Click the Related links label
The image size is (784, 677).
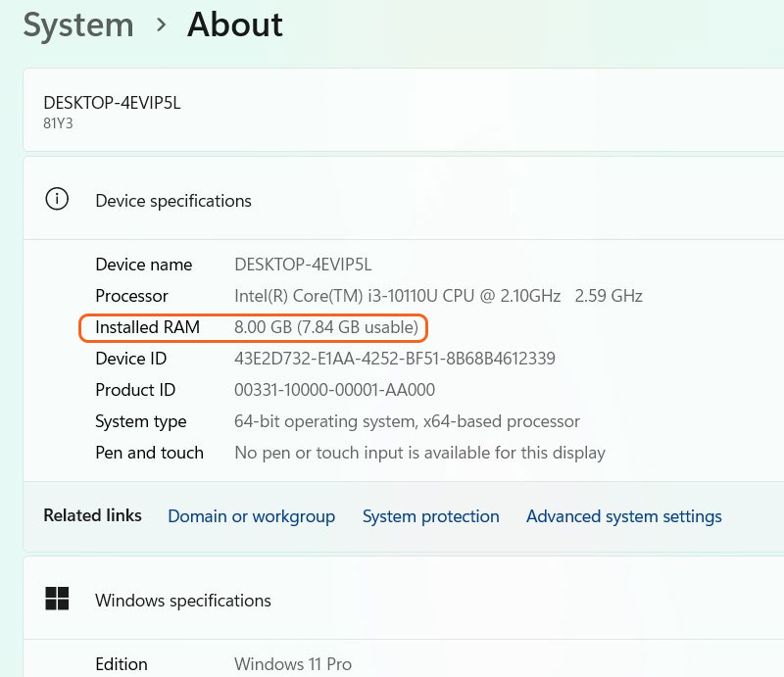point(92,515)
